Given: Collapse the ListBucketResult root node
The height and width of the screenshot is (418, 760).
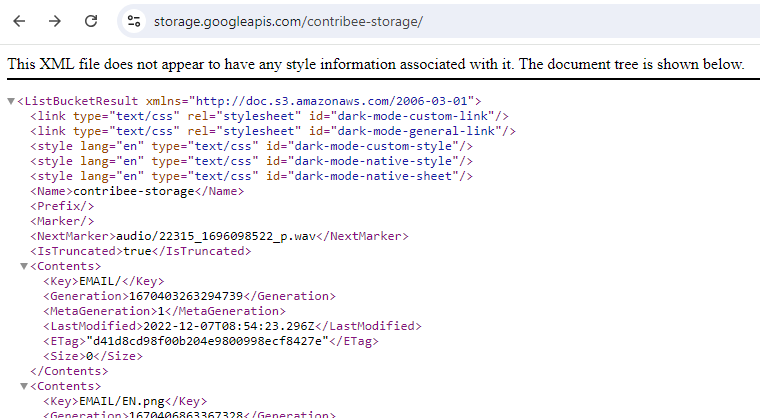Looking at the screenshot, I should (x=11, y=101).
